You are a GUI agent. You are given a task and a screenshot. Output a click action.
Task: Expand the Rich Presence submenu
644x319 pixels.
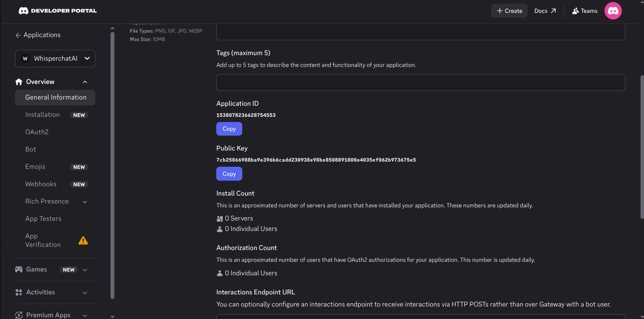point(85,202)
